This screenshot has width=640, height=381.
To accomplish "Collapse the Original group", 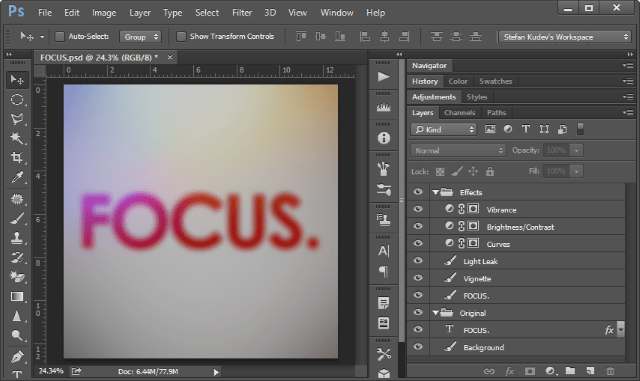I will (x=435, y=313).
